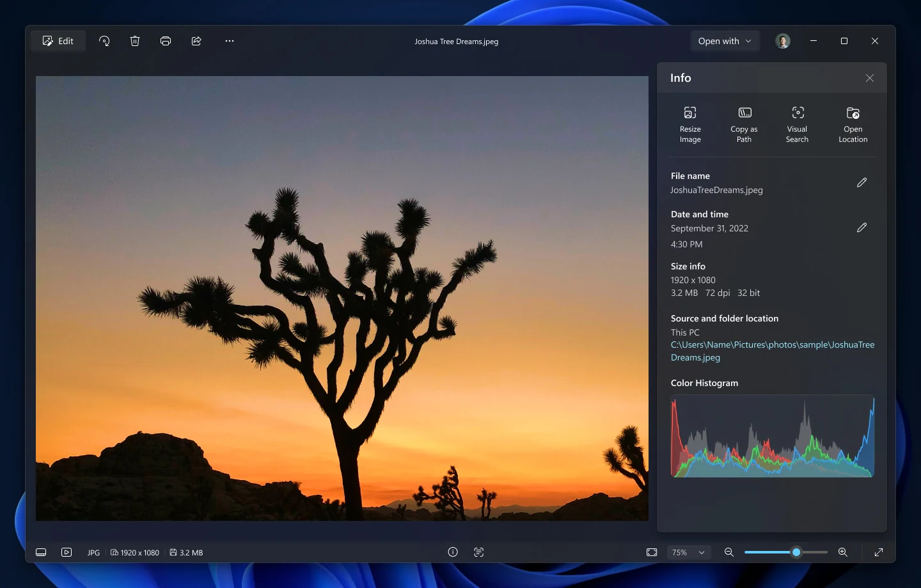Click the Edit image button
This screenshot has width=921, height=588.
click(x=58, y=41)
